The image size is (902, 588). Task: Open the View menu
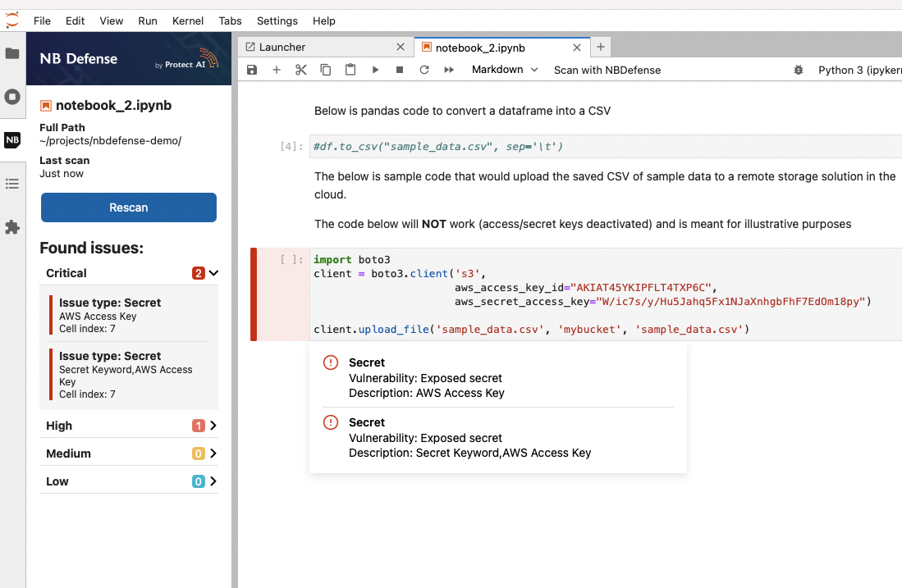coord(111,21)
